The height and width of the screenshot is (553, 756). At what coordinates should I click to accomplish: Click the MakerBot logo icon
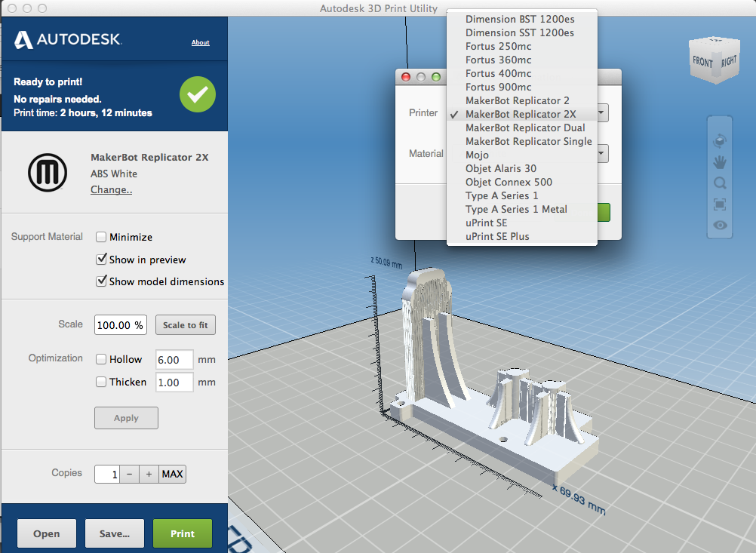(x=48, y=171)
